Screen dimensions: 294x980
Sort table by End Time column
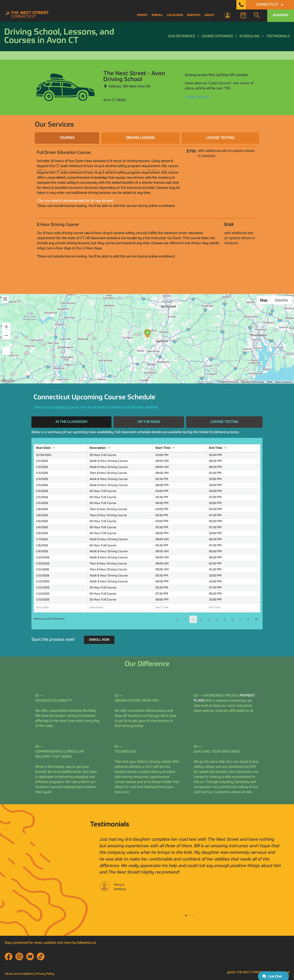233,448
